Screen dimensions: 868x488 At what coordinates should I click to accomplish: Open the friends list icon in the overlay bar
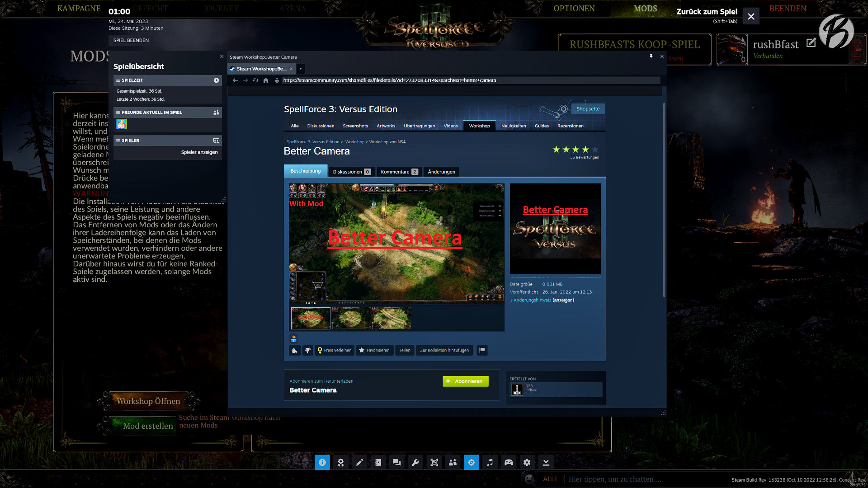[x=453, y=462]
